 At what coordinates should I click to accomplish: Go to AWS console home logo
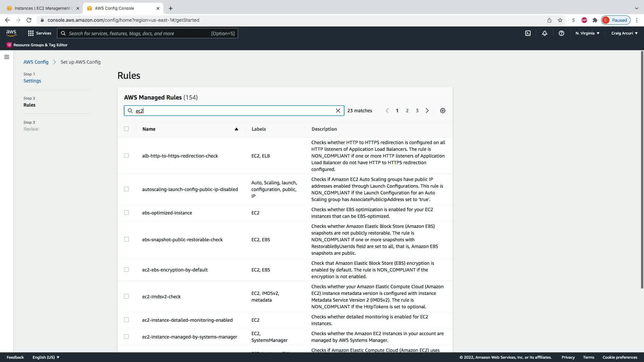coord(11,33)
